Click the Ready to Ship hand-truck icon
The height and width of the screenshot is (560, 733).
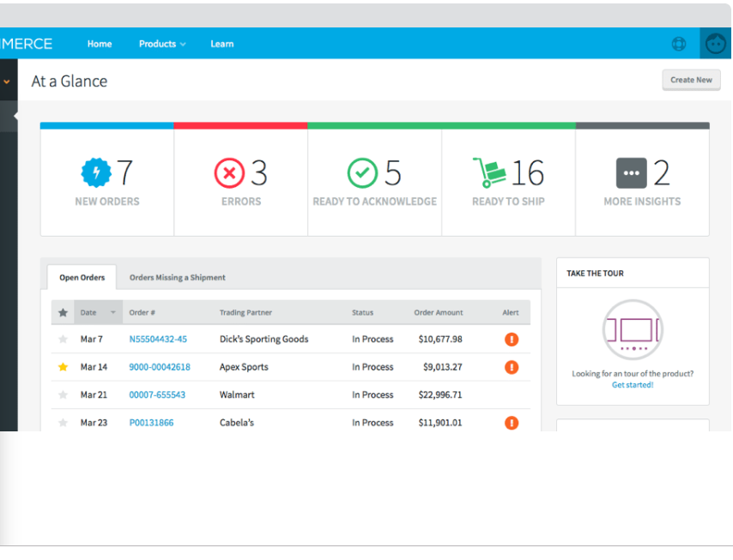tap(490, 172)
